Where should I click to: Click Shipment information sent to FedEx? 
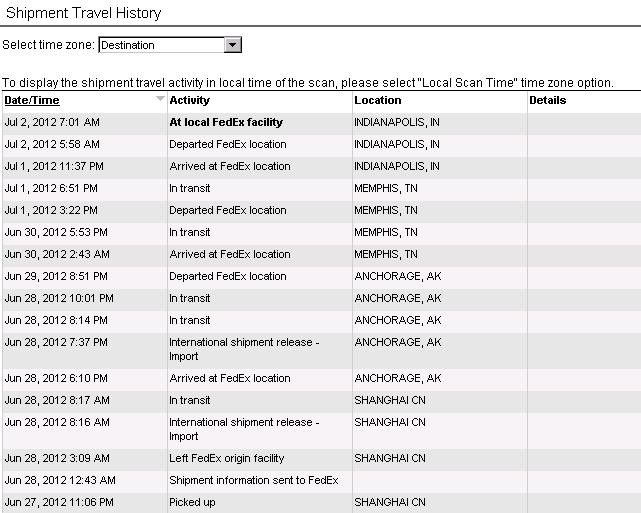click(254, 480)
